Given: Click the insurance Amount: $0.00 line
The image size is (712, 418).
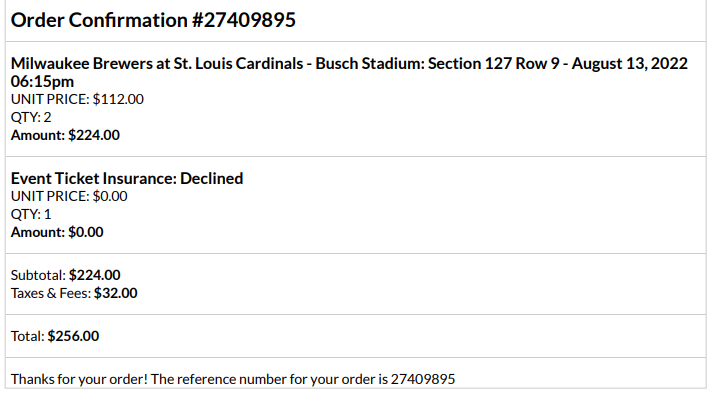Looking at the screenshot, I should click(57, 232).
